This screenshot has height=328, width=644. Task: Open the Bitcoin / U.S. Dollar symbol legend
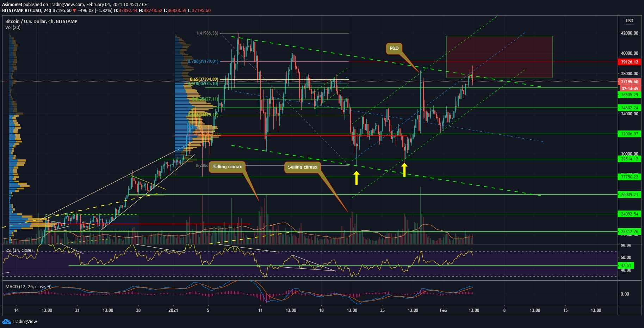(41, 21)
